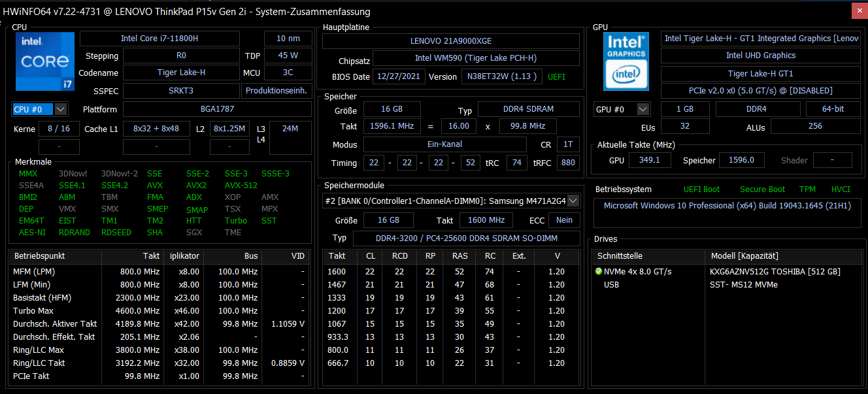Click the mainboard name LENOVO 21A9000XGE
Viewport: 868px width, 394px height.
(451, 41)
